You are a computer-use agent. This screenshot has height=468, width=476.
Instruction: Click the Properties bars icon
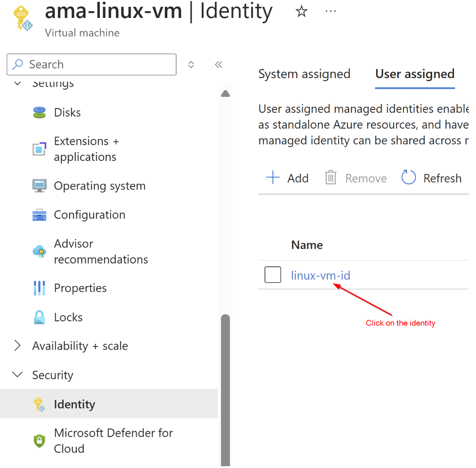click(x=39, y=288)
